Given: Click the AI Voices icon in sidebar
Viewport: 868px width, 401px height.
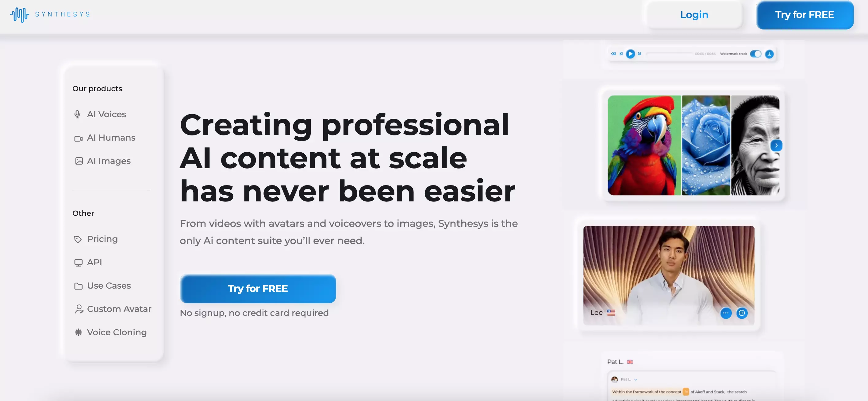Looking at the screenshot, I should click(78, 114).
